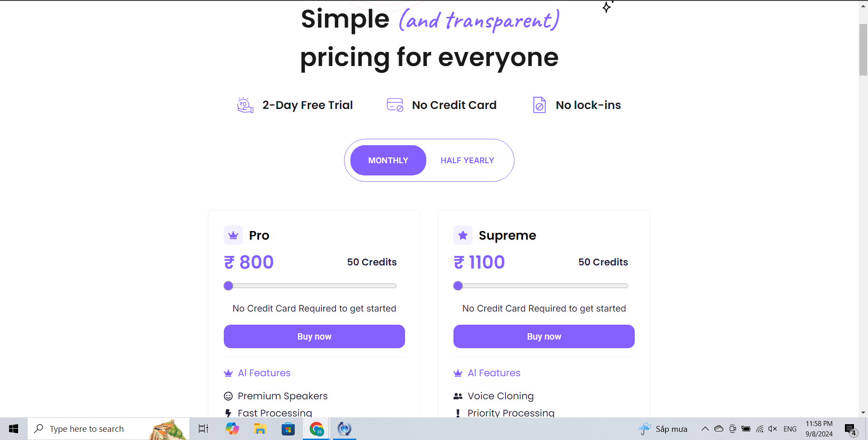Open the Windows Start menu

click(x=14, y=429)
